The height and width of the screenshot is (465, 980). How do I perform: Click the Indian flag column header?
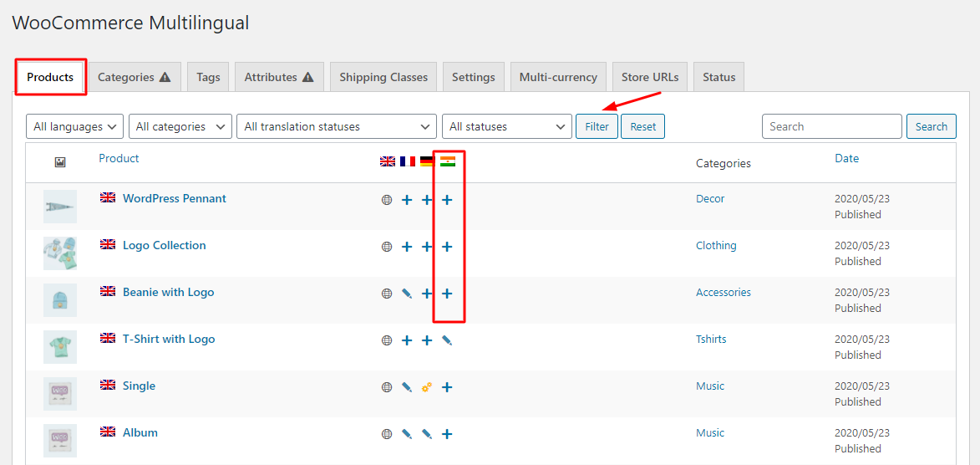click(448, 161)
